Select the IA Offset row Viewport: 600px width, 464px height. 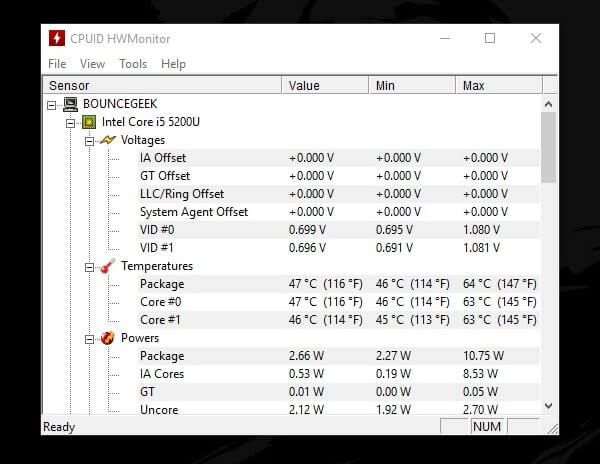(x=339, y=158)
